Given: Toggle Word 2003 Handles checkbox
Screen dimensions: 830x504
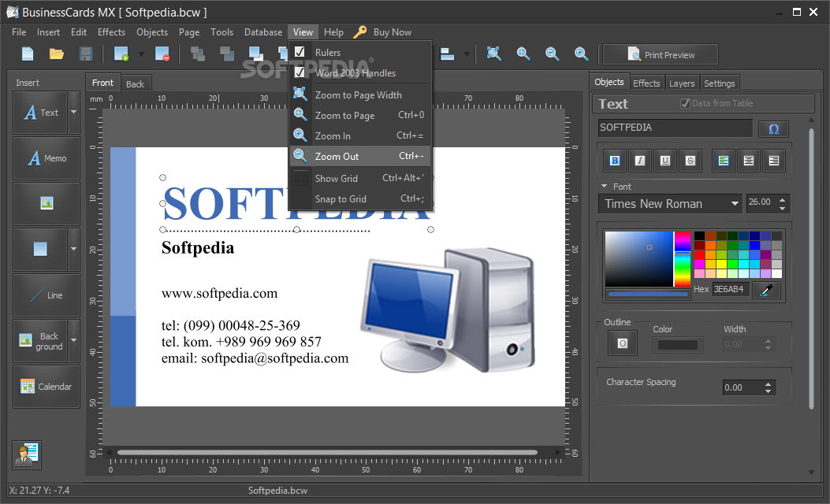Looking at the screenshot, I should pyautogui.click(x=300, y=72).
